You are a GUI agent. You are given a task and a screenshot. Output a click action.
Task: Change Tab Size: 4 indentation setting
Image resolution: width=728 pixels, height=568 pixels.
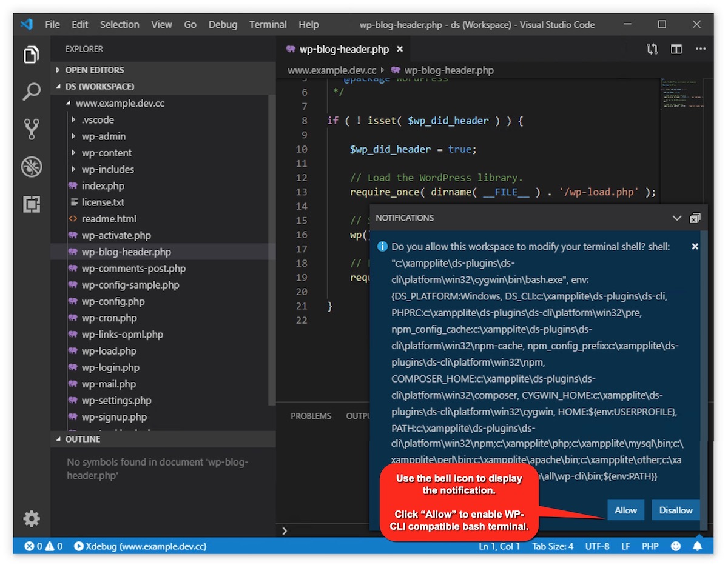tap(553, 546)
